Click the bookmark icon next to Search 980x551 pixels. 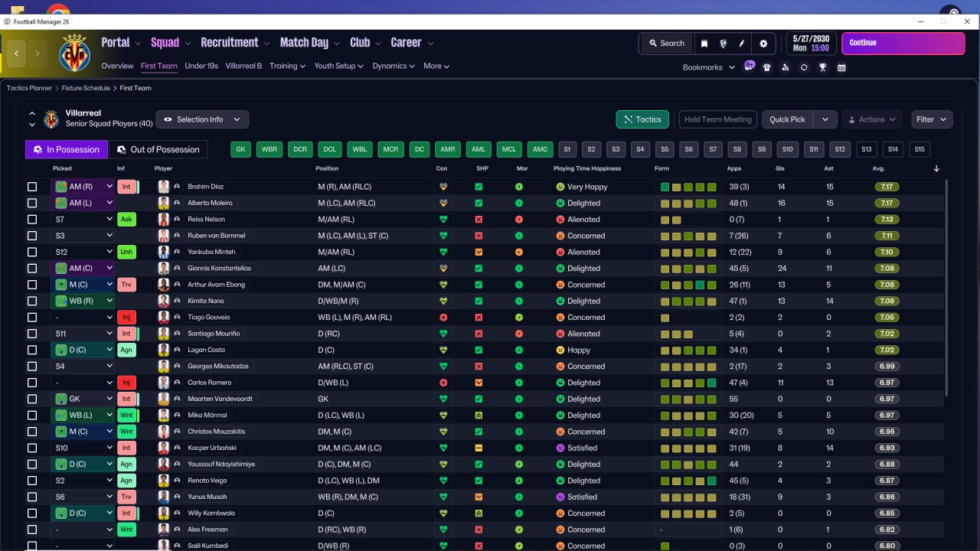(x=704, y=44)
